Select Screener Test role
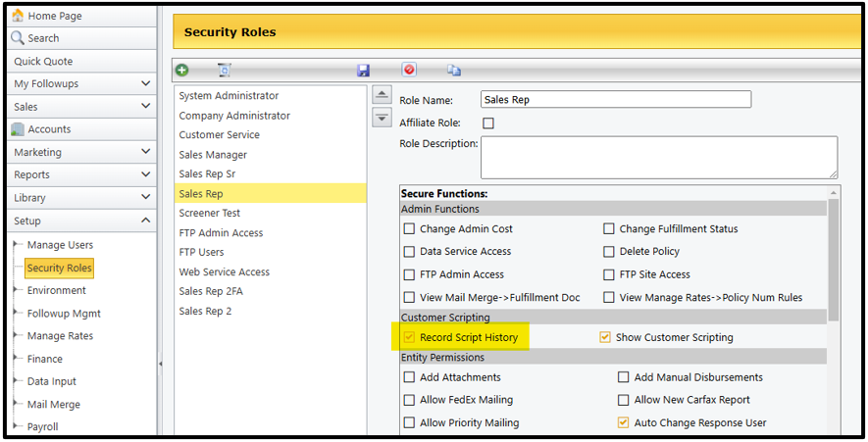 click(x=270, y=213)
